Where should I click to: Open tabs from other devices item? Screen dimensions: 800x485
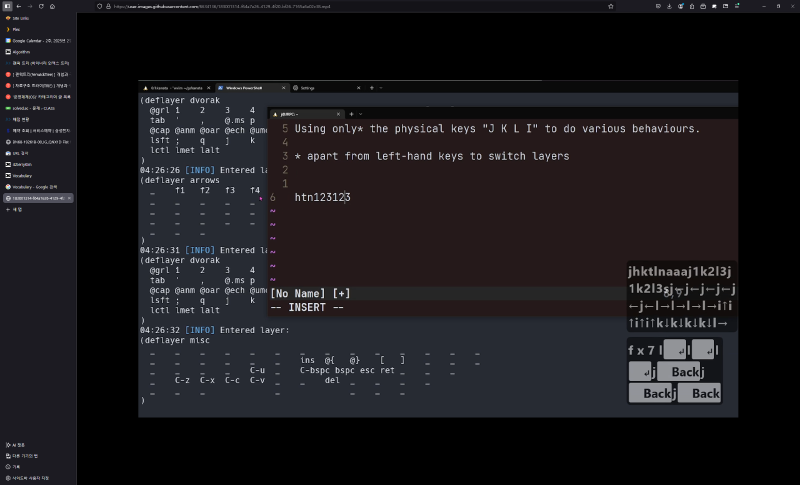point(22,455)
